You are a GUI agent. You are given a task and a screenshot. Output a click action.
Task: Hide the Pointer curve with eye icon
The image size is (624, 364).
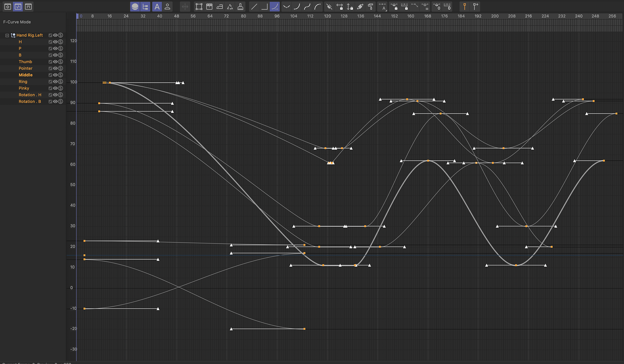pyautogui.click(x=55, y=68)
